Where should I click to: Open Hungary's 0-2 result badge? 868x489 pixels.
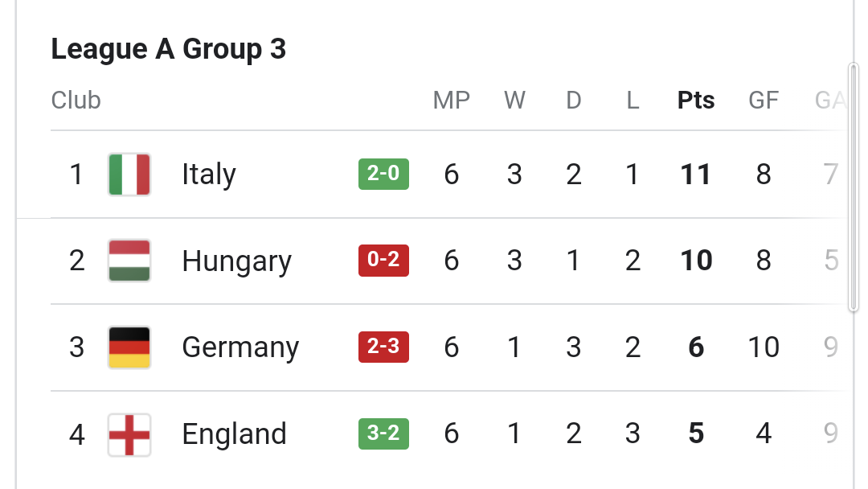pos(383,261)
